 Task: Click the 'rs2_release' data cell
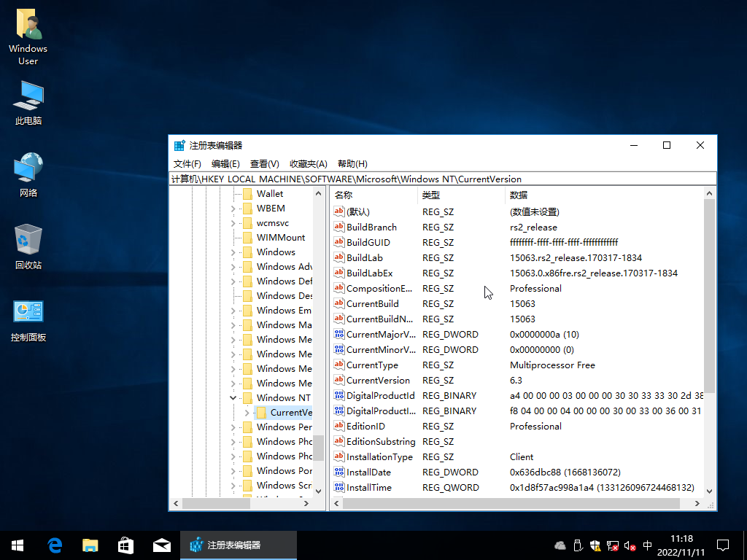point(533,227)
